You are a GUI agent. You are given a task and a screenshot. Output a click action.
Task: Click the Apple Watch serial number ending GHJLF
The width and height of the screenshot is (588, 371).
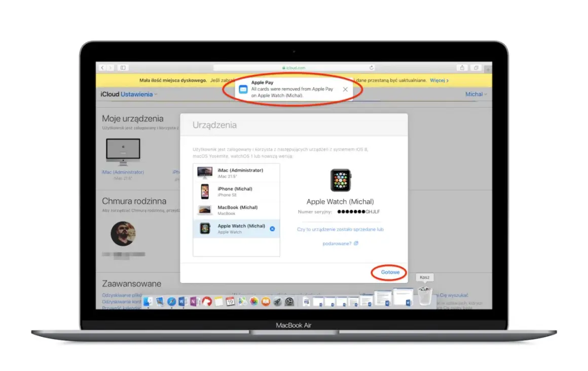click(358, 212)
